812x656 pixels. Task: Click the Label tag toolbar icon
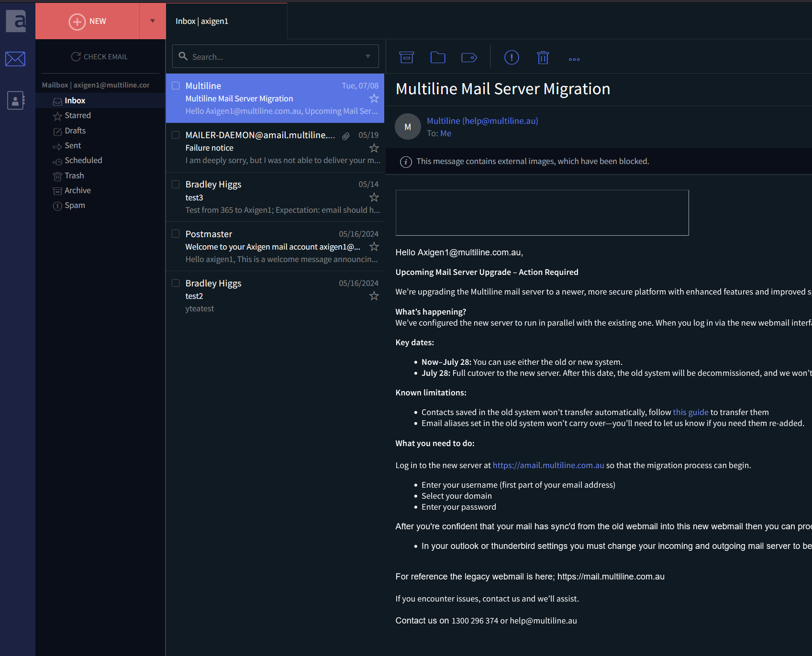pyautogui.click(x=469, y=57)
